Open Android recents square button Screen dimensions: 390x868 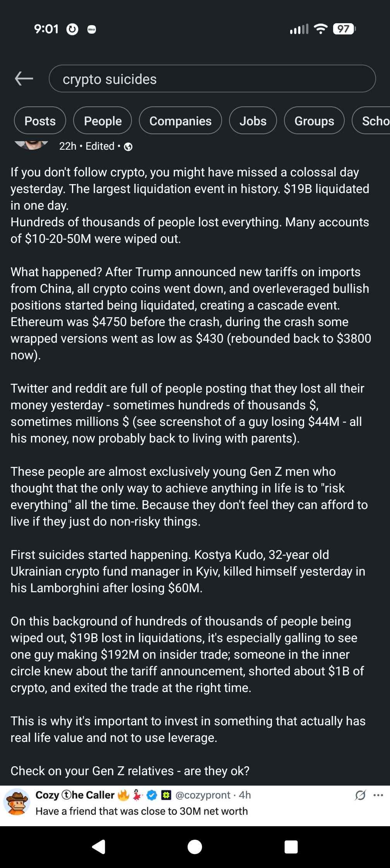291,847
